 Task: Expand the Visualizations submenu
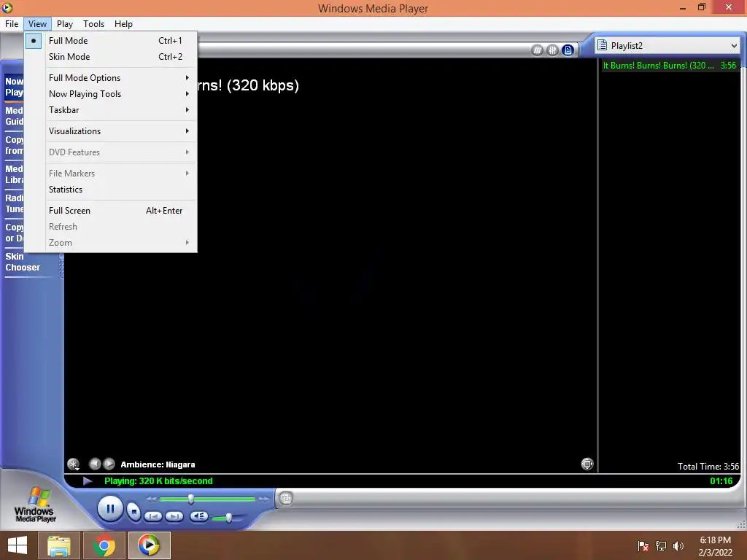coord(111,131)
